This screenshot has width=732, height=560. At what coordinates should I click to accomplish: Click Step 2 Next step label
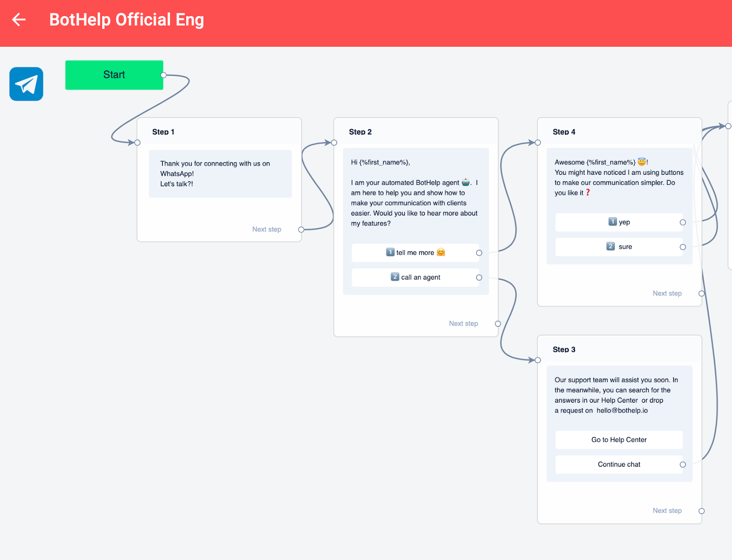pos(463,323)
